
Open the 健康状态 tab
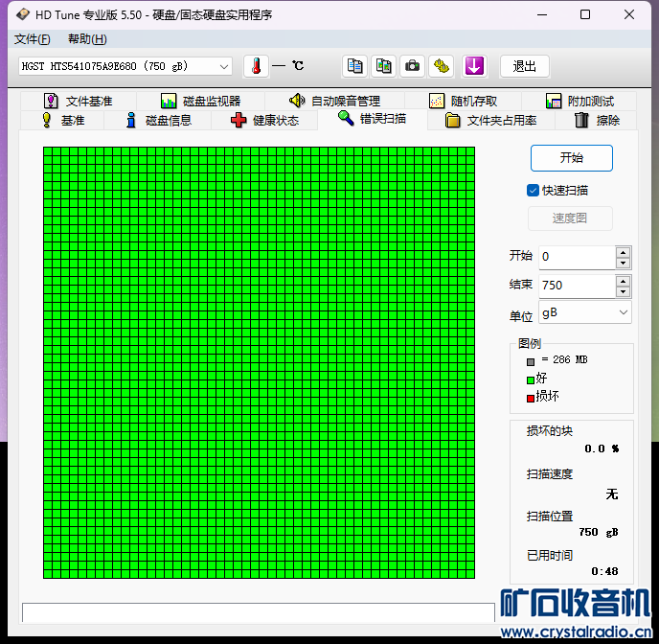coord(264,120)
